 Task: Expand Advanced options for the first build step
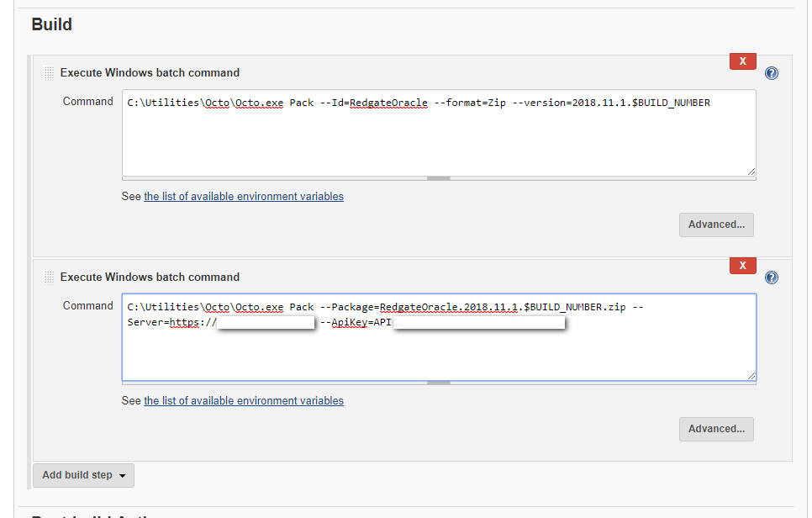716,225
